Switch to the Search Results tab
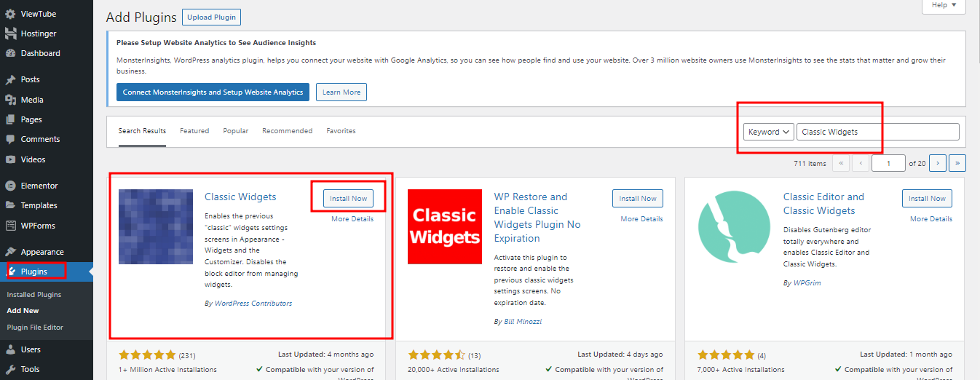Viewport: 980px width, 380px height. click(142, 131)
